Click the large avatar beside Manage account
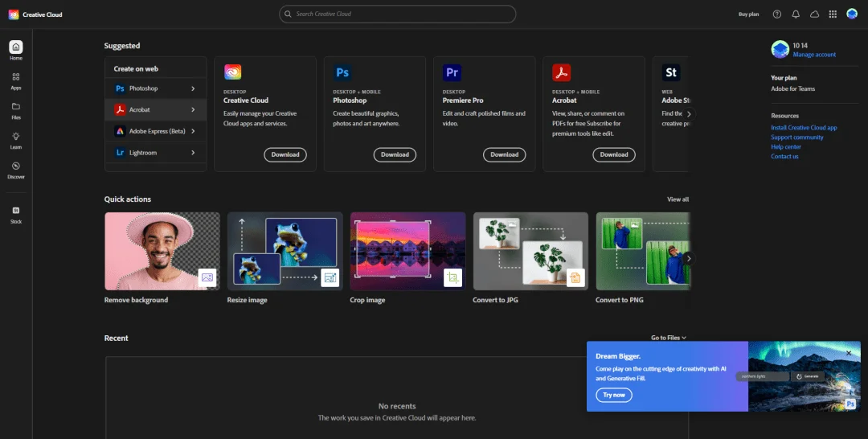The image size is (868, 439). click(x=780, y=49)
